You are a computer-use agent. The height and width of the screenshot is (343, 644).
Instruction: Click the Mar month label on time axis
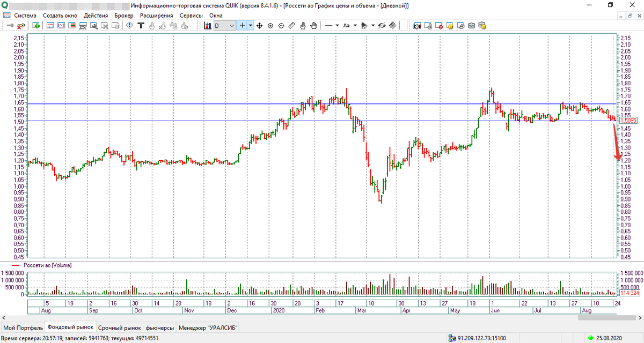coord(361,310)
